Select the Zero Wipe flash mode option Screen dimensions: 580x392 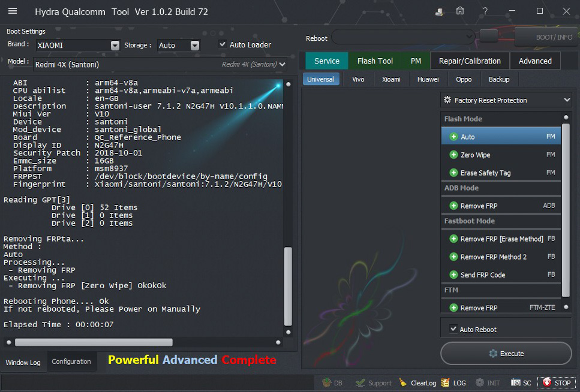pyautogui.click(x=475, y=155)
